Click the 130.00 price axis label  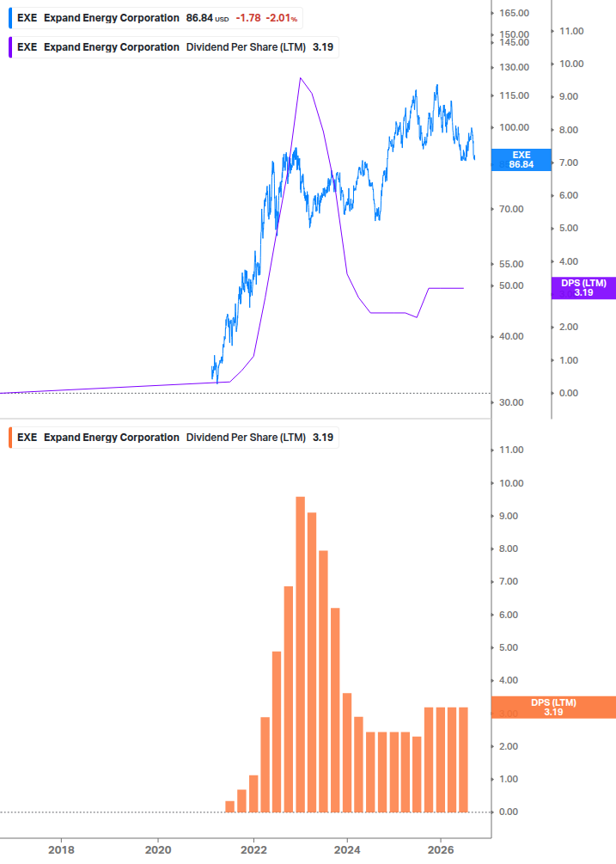point(514,67)
